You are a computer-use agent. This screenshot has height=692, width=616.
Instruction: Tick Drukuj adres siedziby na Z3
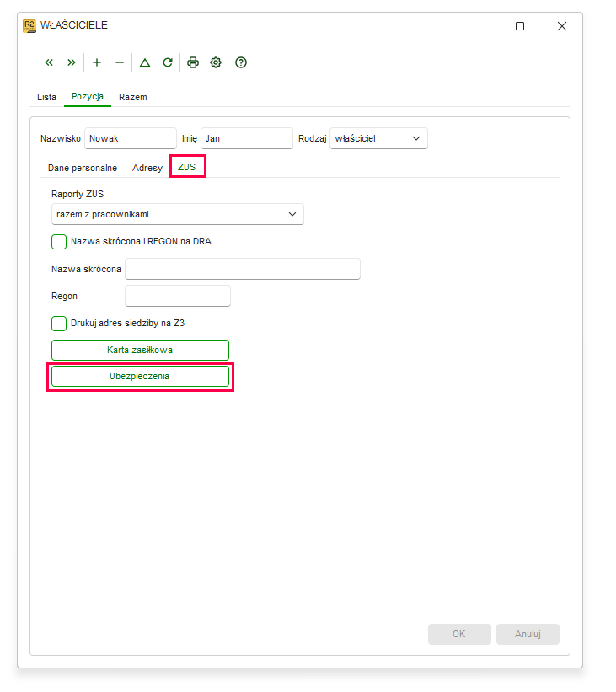tap(59, 324)
